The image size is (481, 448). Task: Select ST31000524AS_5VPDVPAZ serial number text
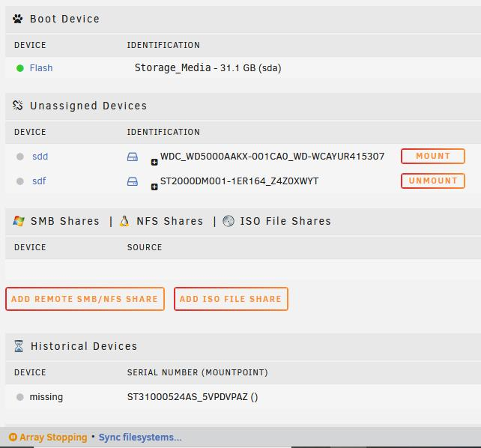tap(187, 397)
